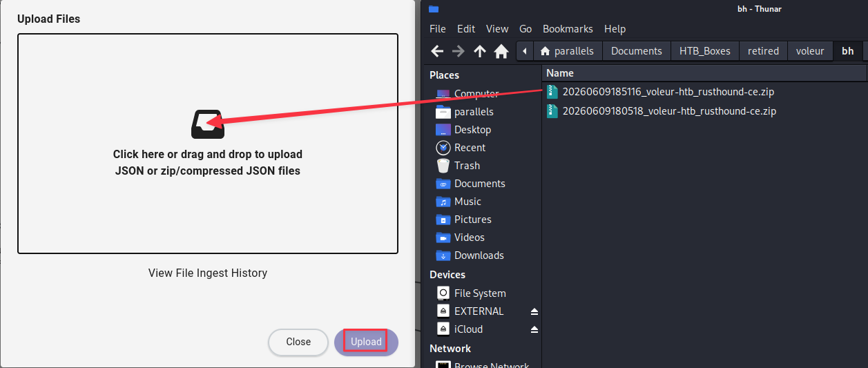Viewport: 868px width, 368px height.
Task: Select the bh path bar button
Action: pyautogui.click(x=848, y=51)
